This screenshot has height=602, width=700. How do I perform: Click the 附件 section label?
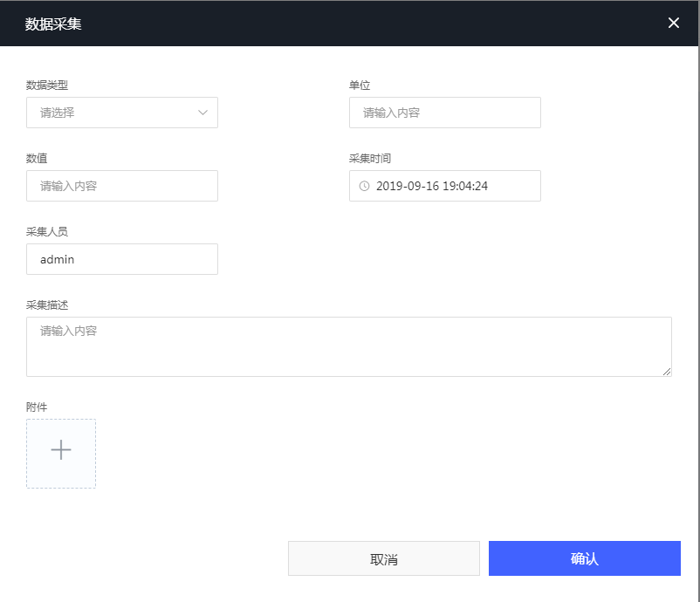37,407
